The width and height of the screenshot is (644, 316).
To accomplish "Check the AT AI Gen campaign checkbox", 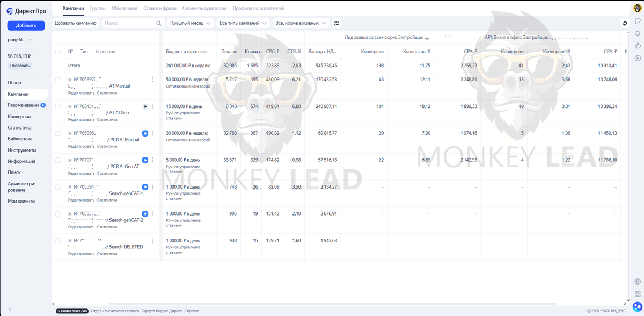I will (58, 106).
